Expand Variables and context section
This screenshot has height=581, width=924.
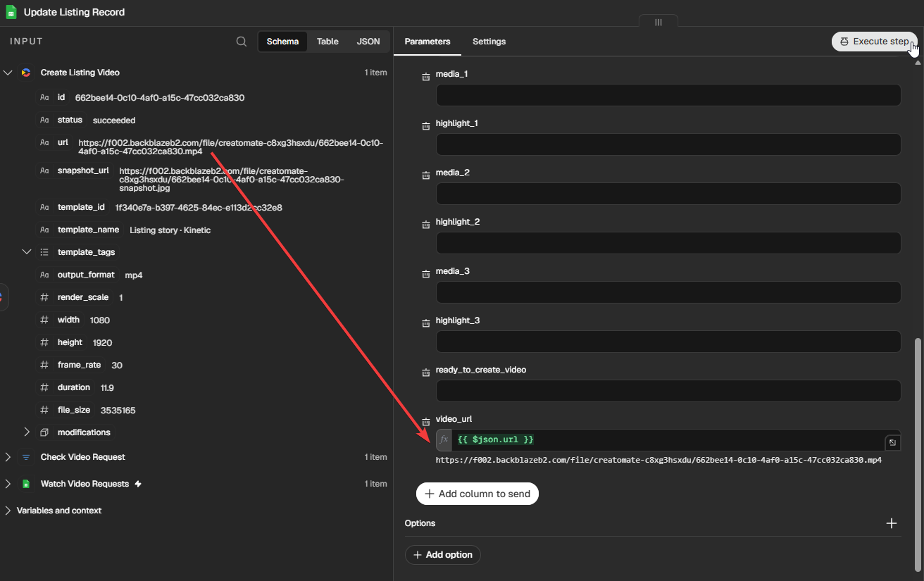(8, 511)
